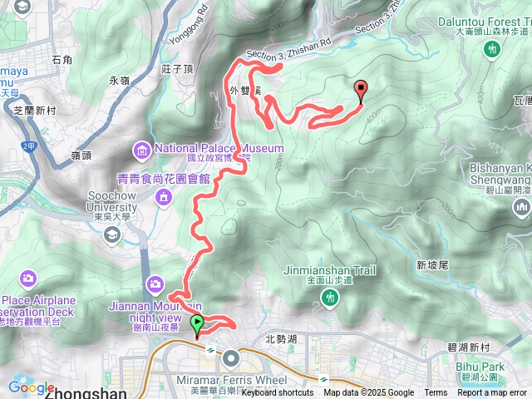Select the Miramar Ferris Wheel location pin
532x399 pixels.
click(x=231, y=359)
